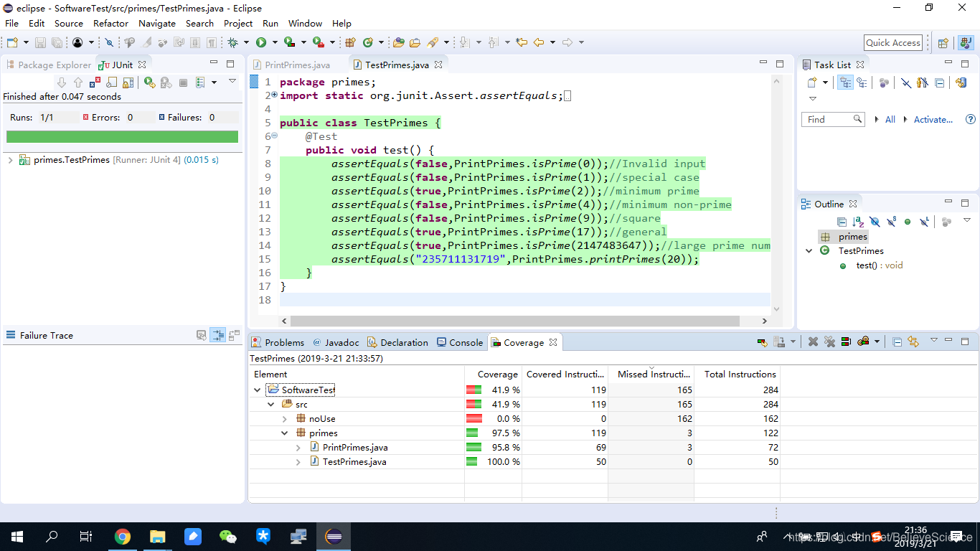Expand PrintPrimes.java in Coverage tree
980x551 pixels.
(298, 448)
